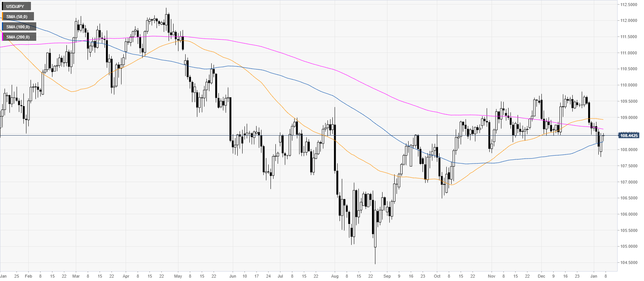644x281 pixels.
Task: Click the Dec date label on time axis
Action: [x=541, y=276]
